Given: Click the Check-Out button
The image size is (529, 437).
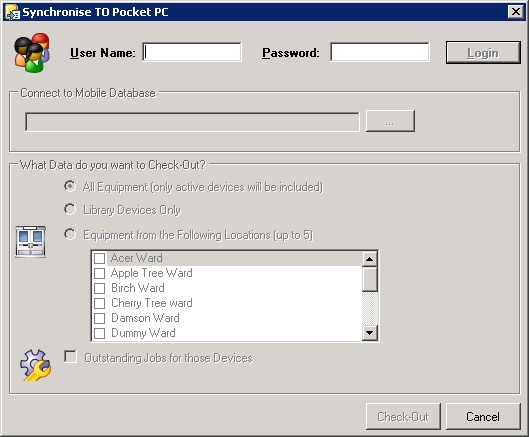Looking at the screenshot, I should pyautogui.click(x=403, y=416).
